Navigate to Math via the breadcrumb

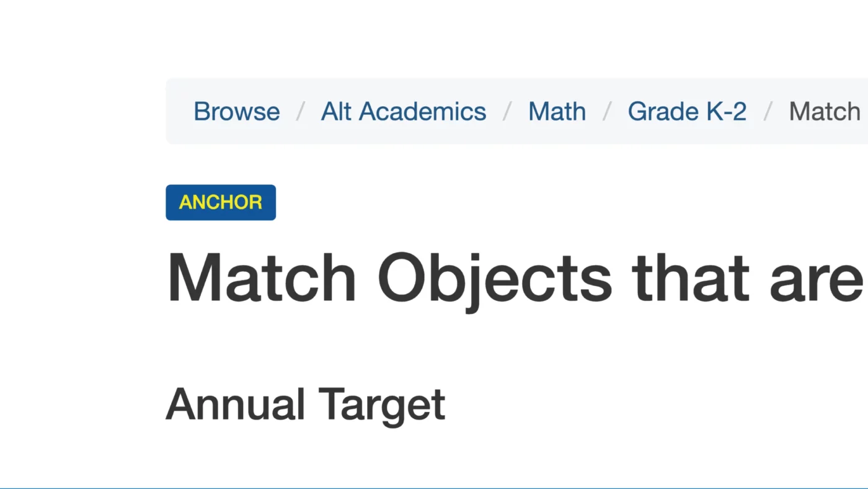(556, 111)
